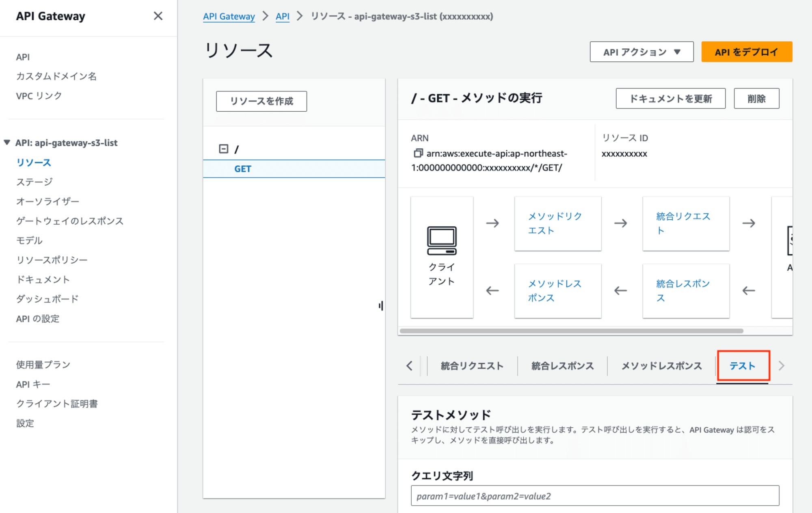Click the panel resize handle
Screen dimensions: 812x513
[381, 305]
